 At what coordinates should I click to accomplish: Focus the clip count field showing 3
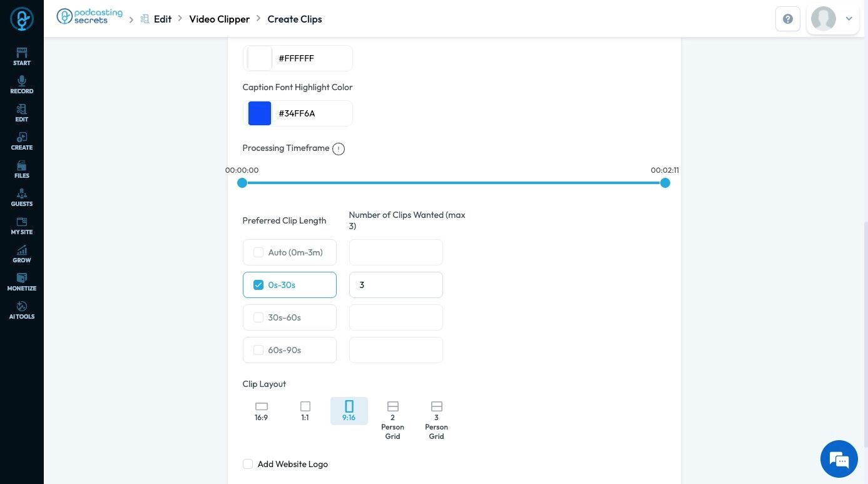tap(396, 285)
